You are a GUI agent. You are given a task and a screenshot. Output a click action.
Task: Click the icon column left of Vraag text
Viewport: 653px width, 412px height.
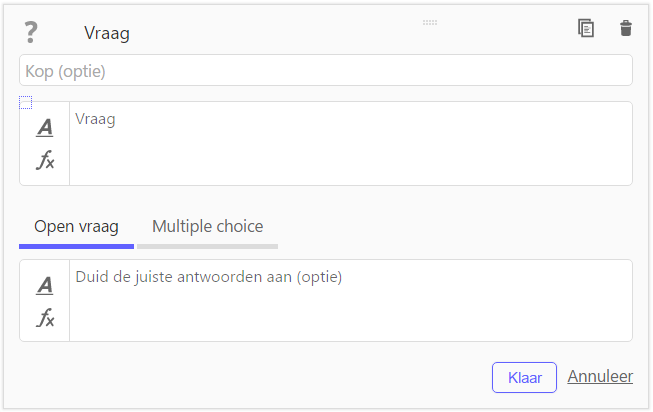[x=45, y=143]
